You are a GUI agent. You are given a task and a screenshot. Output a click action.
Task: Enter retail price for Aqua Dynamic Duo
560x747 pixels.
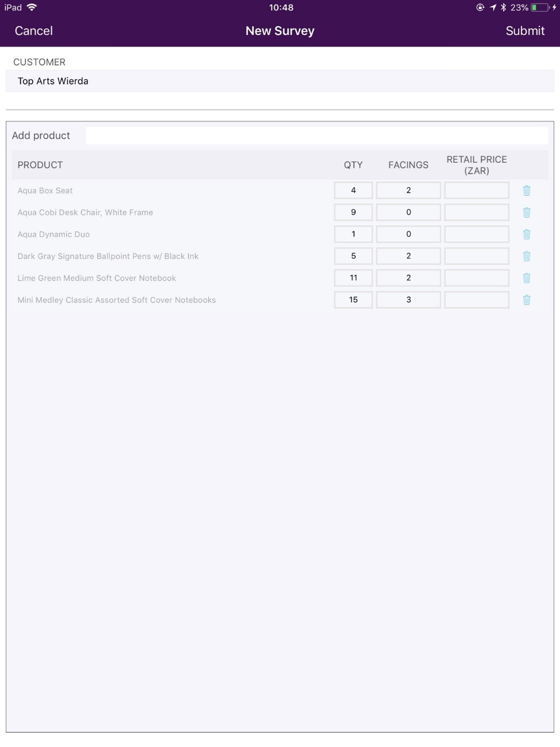coord(476,234)
